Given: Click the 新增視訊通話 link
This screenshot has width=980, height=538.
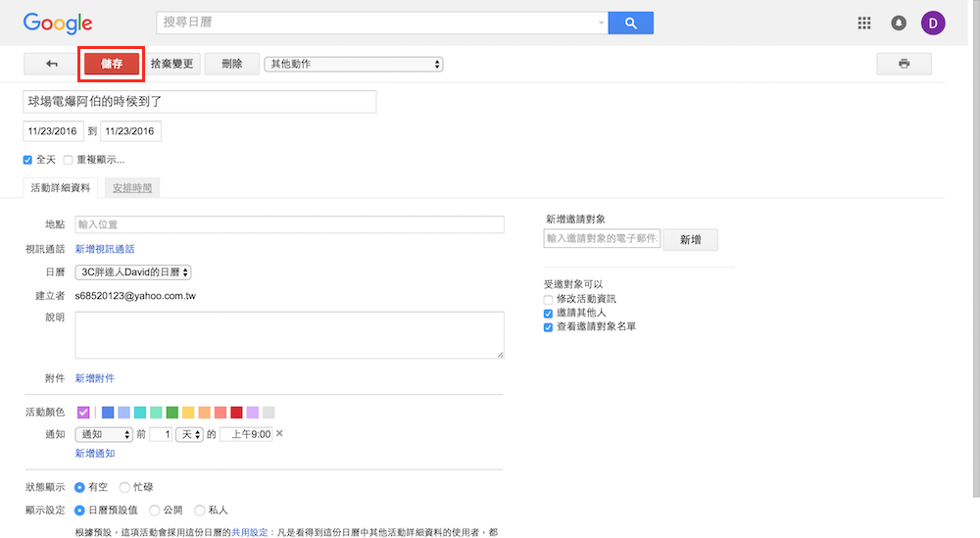Looking at the screenshot, I should click(105, 249).
